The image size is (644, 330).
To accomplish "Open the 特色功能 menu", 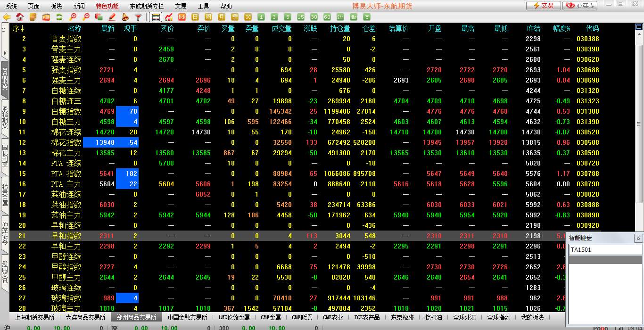I will click(x=107, y=6).
